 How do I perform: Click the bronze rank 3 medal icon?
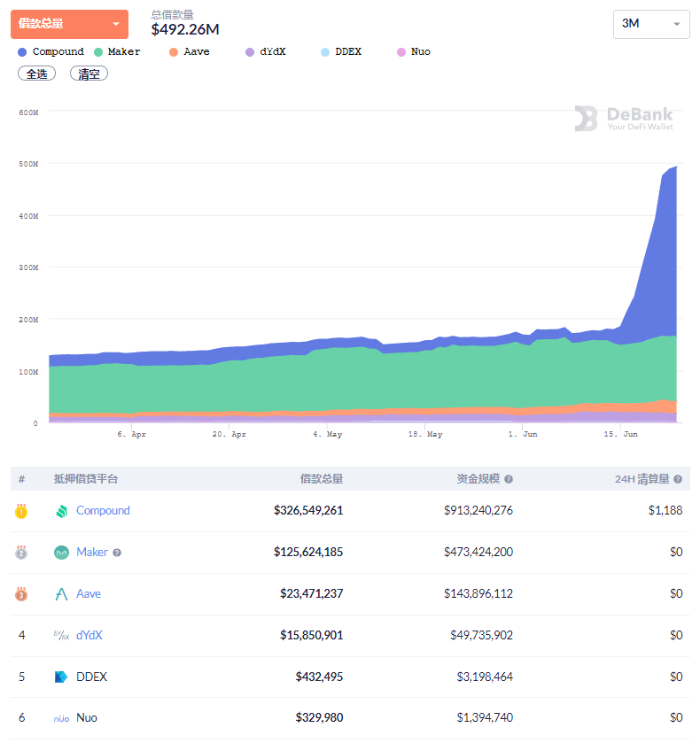click(x=21, y=594)
